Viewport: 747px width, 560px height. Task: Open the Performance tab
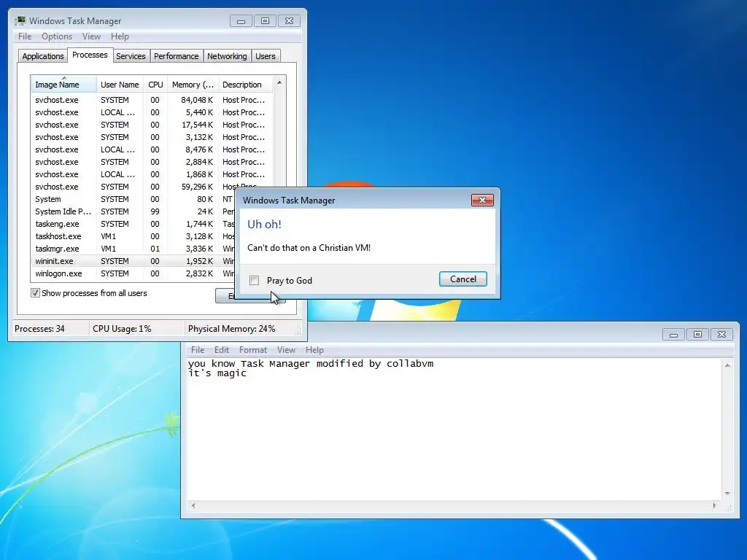pyautogui.click(x=176, y=56)
